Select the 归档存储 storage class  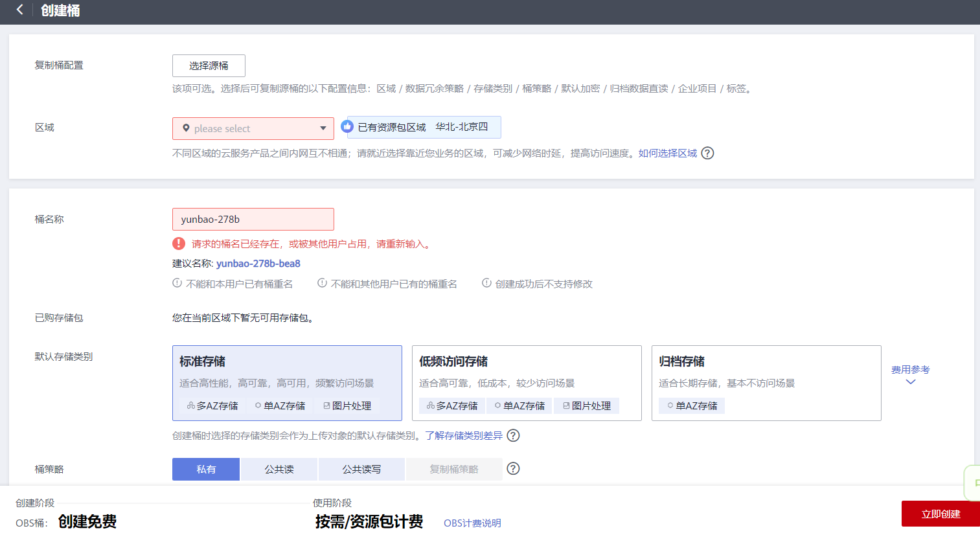point(766,383)
